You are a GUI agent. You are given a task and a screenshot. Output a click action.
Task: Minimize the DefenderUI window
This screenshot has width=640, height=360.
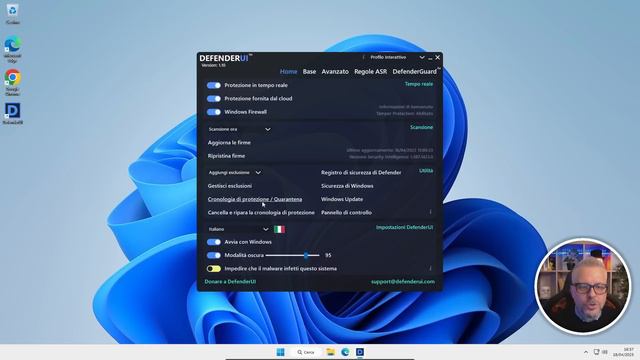[430, 58]
